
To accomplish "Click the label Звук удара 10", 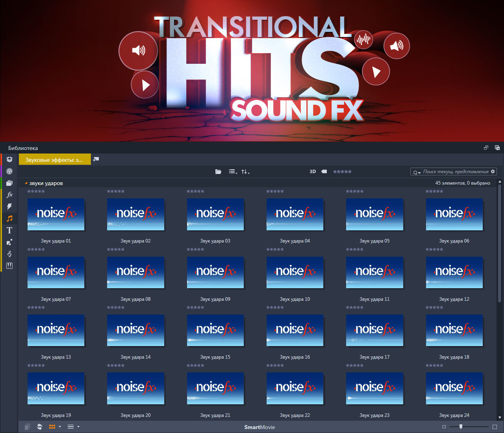I will (x=295, y=299).
